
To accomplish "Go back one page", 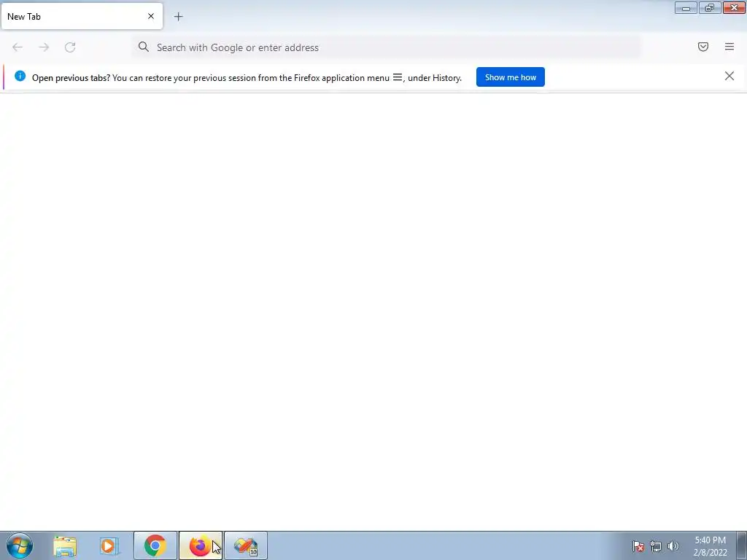I will (x=18, y=47).
